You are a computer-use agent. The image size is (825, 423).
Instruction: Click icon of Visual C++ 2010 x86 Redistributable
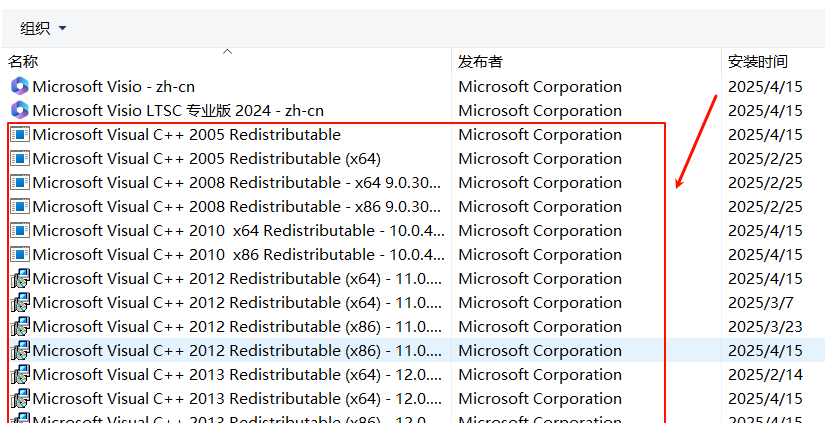click(20, 255)
